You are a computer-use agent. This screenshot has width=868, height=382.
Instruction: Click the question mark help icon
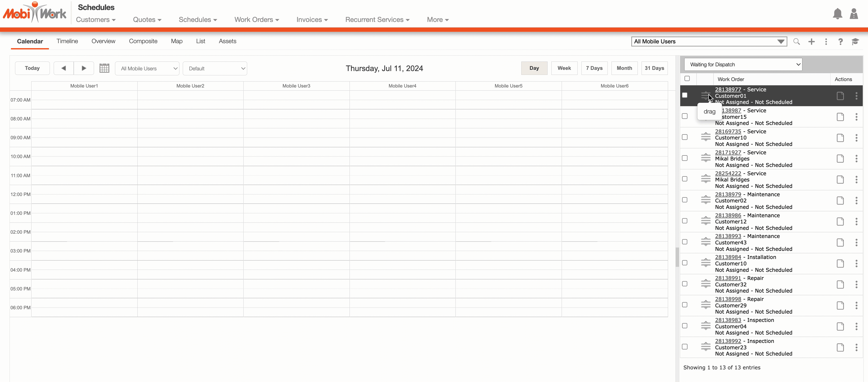840,41
